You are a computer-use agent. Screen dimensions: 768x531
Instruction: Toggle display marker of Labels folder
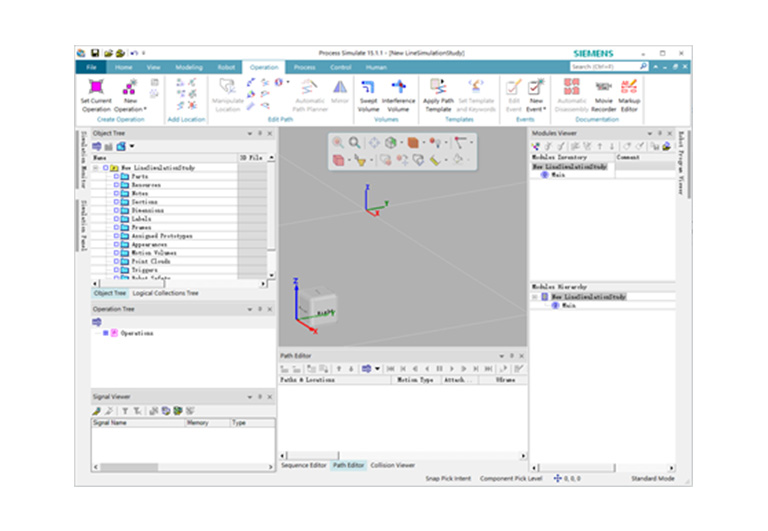click(116, 218)
